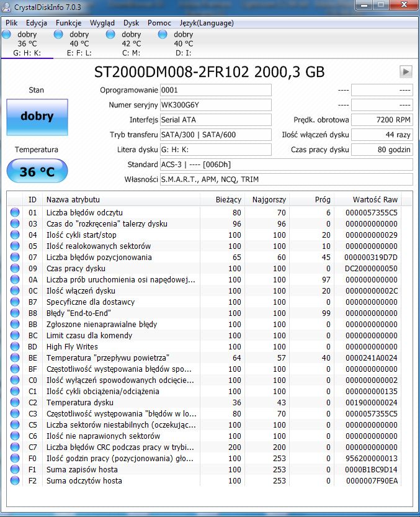Click the Próg column header

coord(312,199)
